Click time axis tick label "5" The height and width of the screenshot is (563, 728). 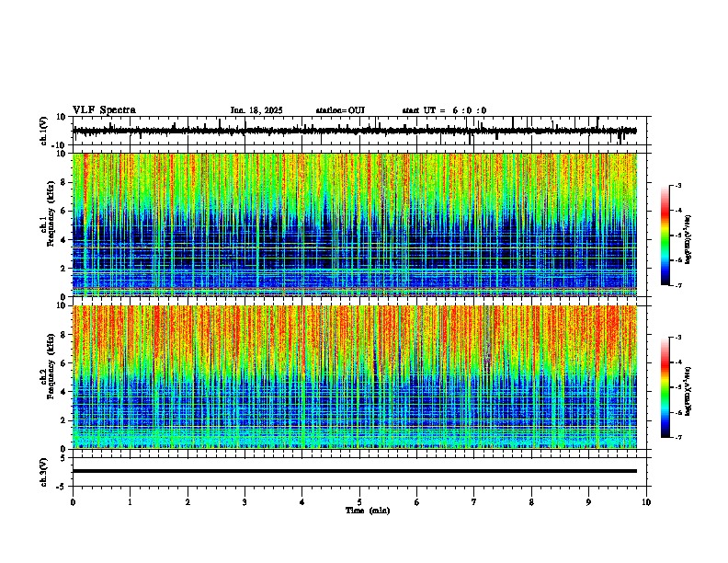pos(359,502)
